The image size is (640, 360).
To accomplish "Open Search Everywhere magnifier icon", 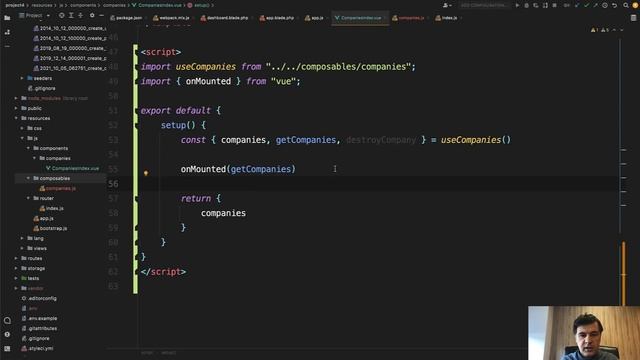I will point(626,5).
